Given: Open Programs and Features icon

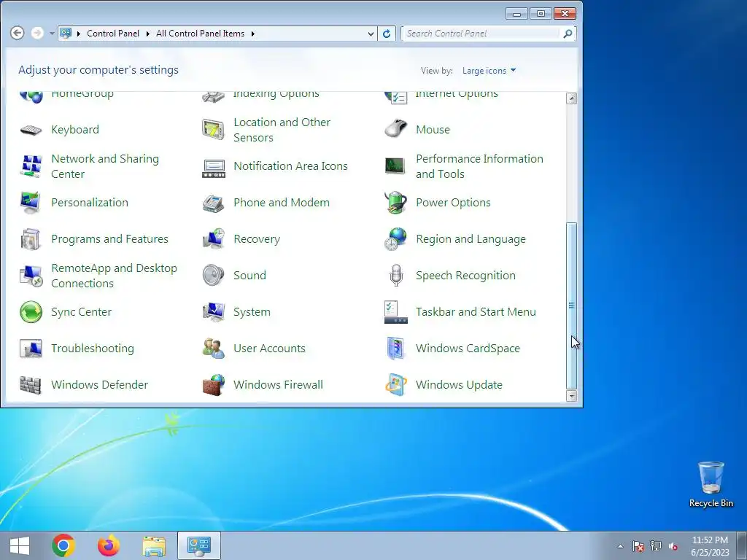Looking at the screenshot, I should click(31, 239).
